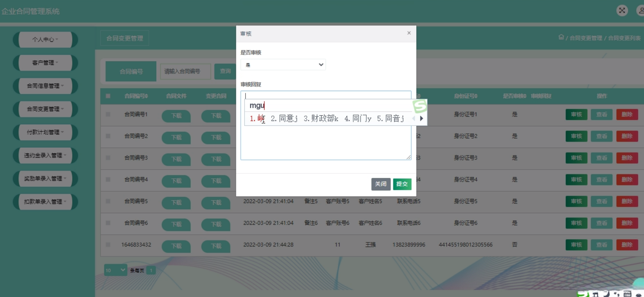Check the box for row 1646833432
Viewport: 644px width, 297px height.
click(108, 245)
